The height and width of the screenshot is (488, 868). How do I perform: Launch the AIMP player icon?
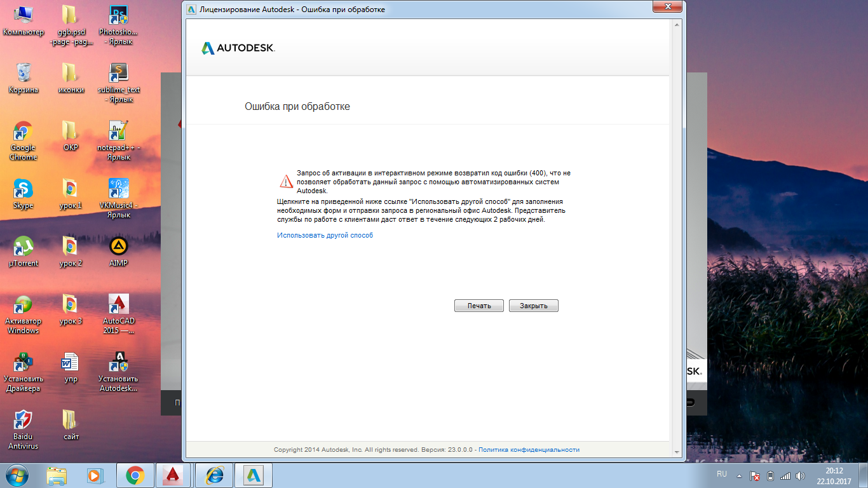click(x=118, y=252)
